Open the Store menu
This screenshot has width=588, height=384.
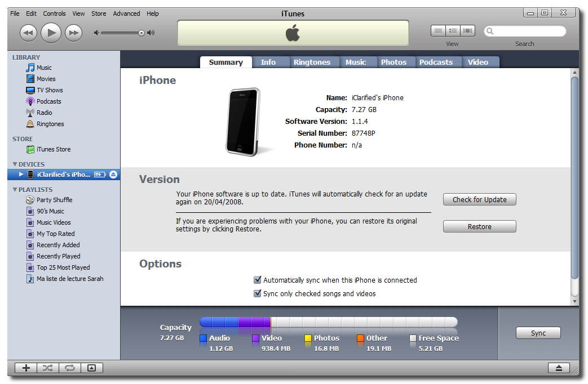pos(99,14)
